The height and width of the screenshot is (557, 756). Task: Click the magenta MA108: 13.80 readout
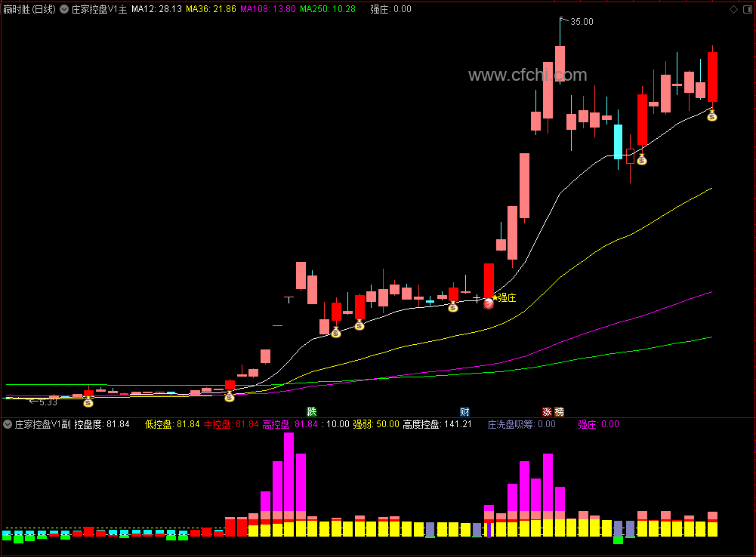pyautogui.click(x=268, y=9)
